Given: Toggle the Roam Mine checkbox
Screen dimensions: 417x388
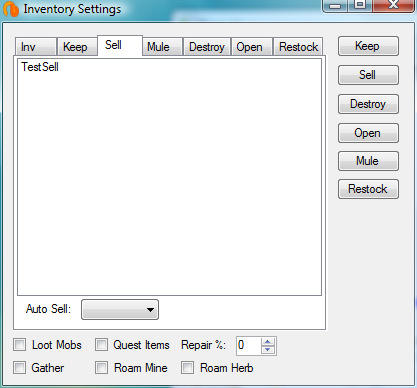Looking at the screenshot, I should pyautogui.click(x=101, y=368).
